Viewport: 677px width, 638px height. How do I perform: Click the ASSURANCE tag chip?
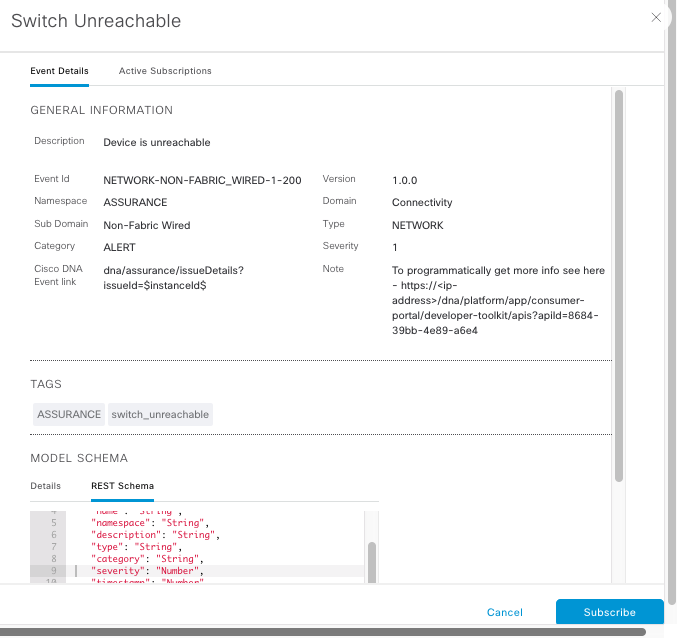(x=69, y=414)
